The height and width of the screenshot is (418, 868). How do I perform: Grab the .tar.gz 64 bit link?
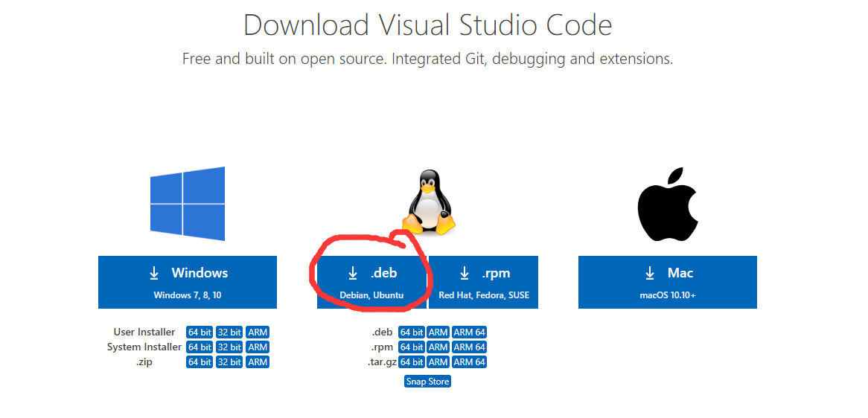click(x=412, y=362)
